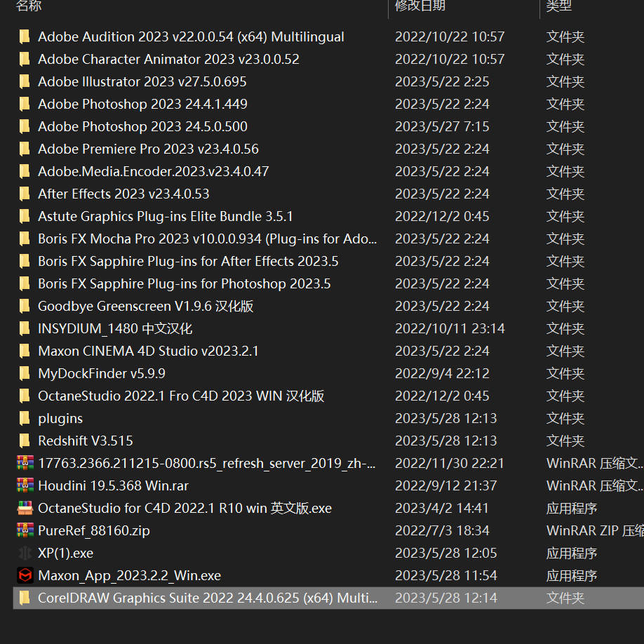The image size is (644, 644).
Task: Sort by the 修改日期 column header
Action: (420, 6)
